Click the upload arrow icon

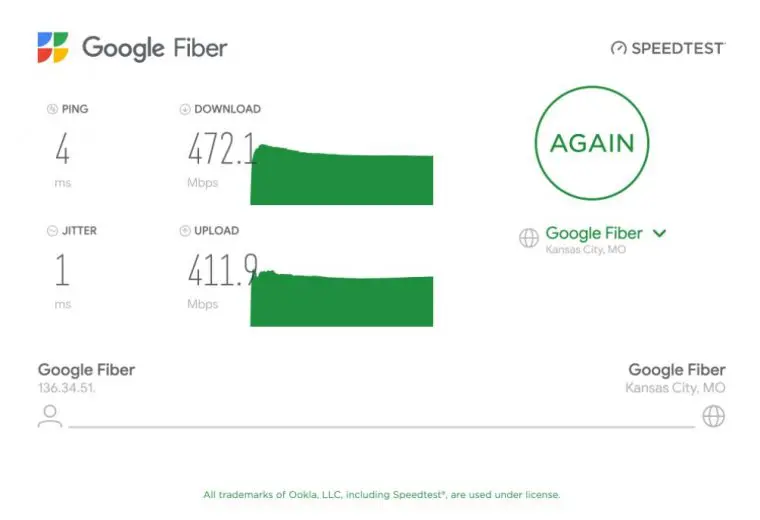click(185, 231)
